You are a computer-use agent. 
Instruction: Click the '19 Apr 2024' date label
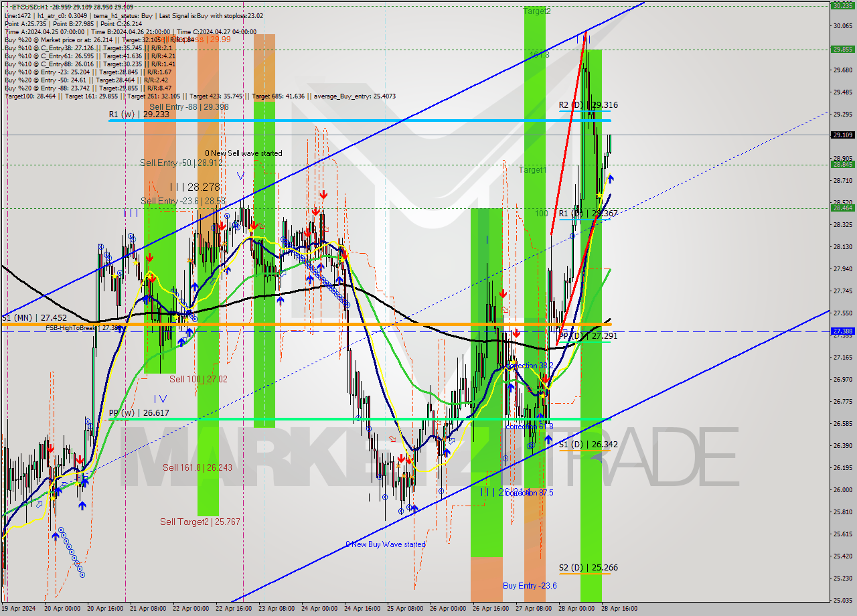[x=18, y=609]
